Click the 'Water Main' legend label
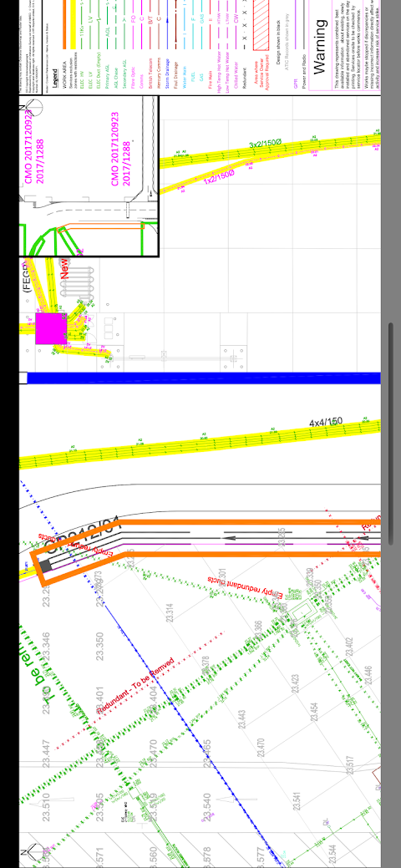This screenshot has height=868, width=401. (x=185, y=77)
